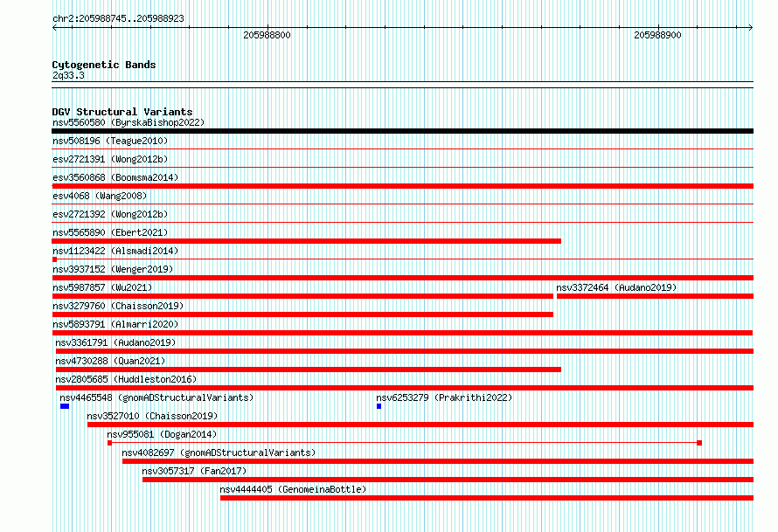Click the nsv4730288 (Quan2021) label

click(x=110, y=361)
